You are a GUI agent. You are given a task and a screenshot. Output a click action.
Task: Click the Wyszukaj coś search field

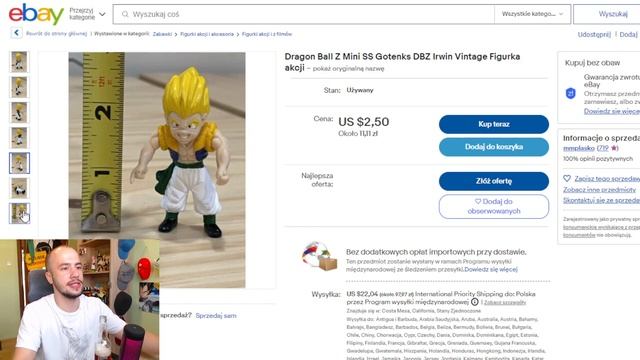click(304, 14)
